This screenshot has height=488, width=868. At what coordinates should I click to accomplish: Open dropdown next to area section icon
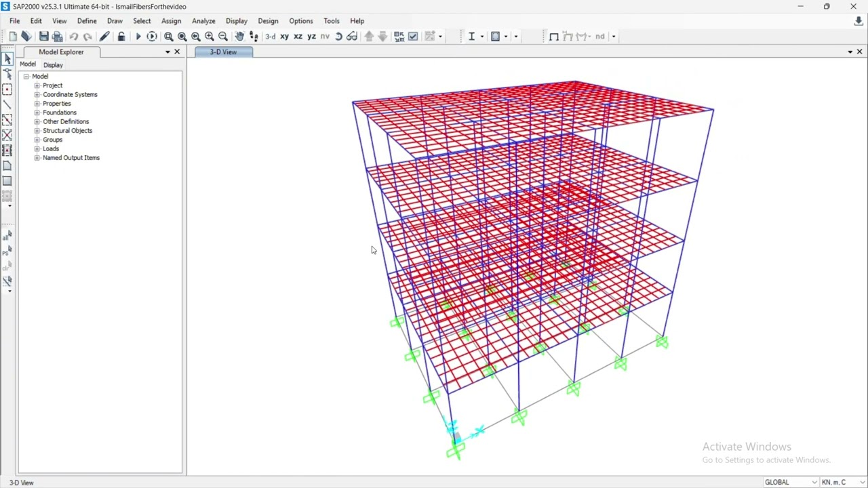click(505, 37)
